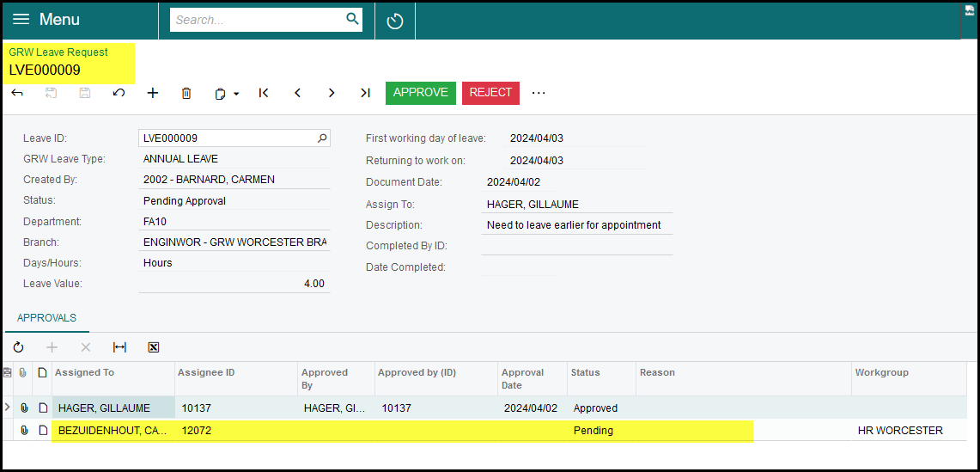Image resolution: width=980 pixels, height=472 pixels.
Task: Delete the leave request with trash icon
Action: [x=186, y=93]
